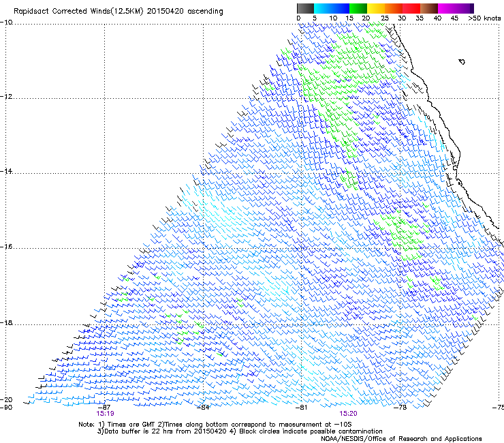The image size is (504, 443).
Task: Click the red 30-35 knots color segment
Action: 411,8
